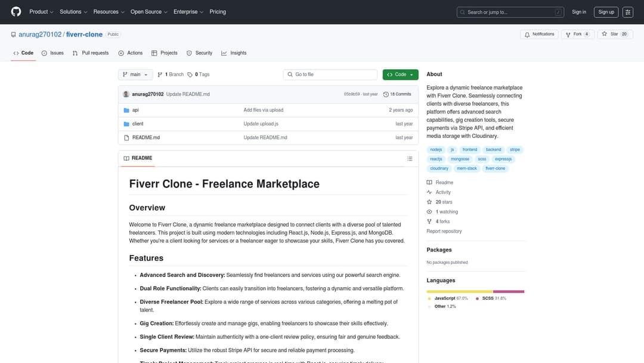Image resolution: width=644 pixels, height=363 pixels.
Task: Click the stripe topic tag
Action: point(515,150)
